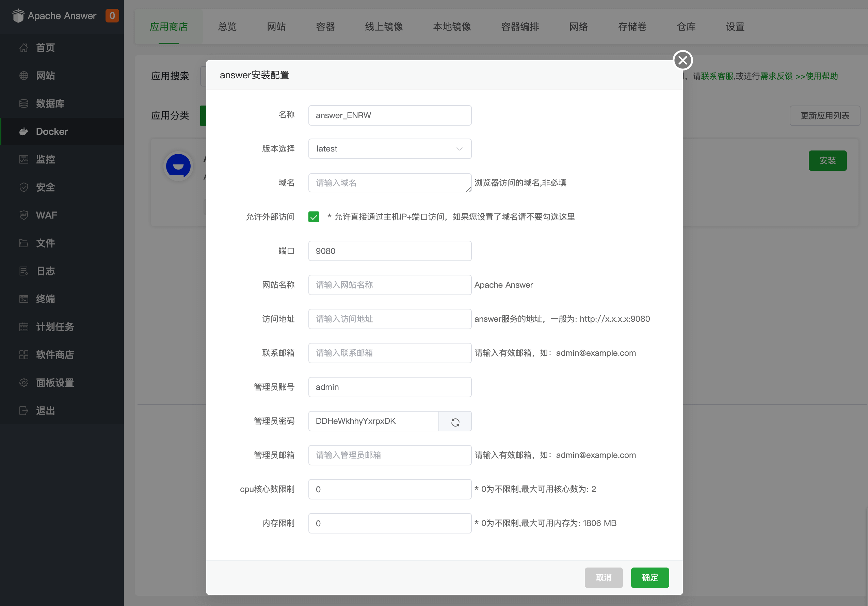The image size is (868, 606).
Task: Click the 端口 field showing 9080
Action: (390, 251)
